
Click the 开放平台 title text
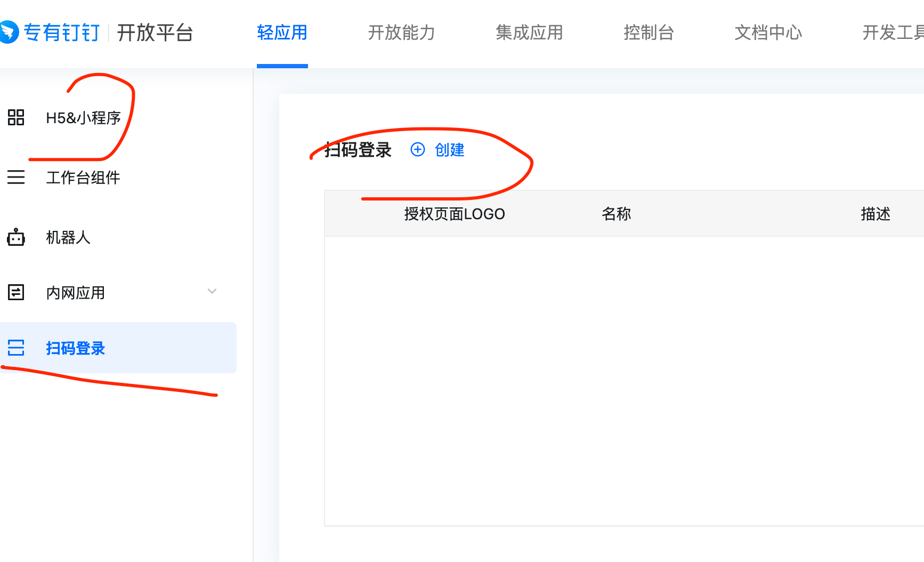155,33
